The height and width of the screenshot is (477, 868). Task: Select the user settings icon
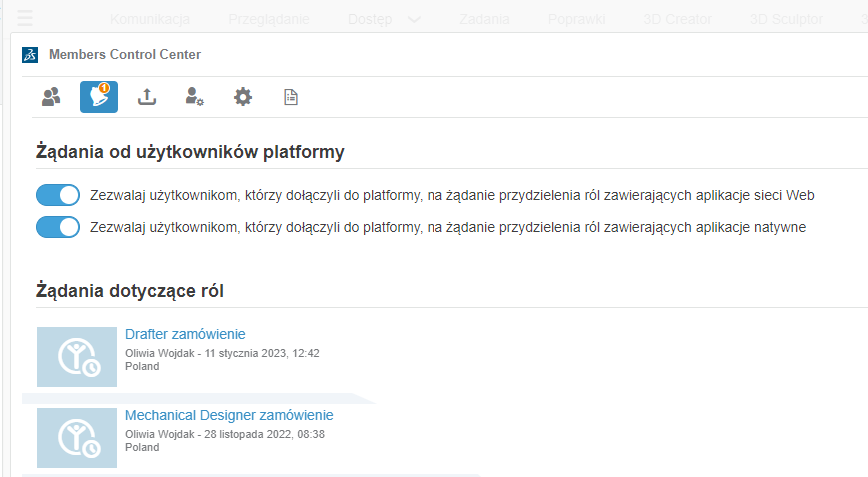click(194, 97)
